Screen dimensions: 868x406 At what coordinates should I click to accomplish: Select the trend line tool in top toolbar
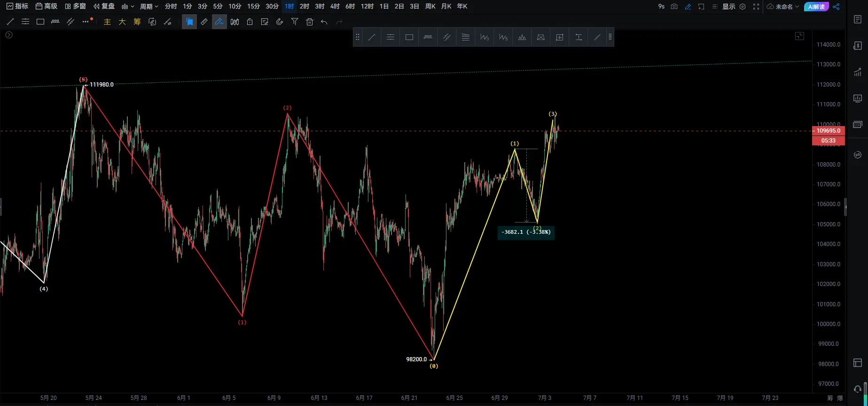[x=10, y=22]
